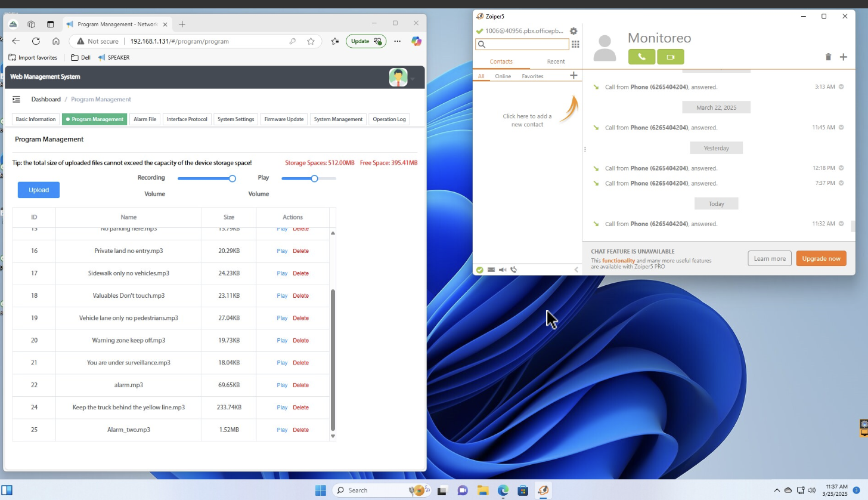Viewport: 868px width, 500px height.
Task: Open File Explorer from taskbar
Action: tap(483, 490)
